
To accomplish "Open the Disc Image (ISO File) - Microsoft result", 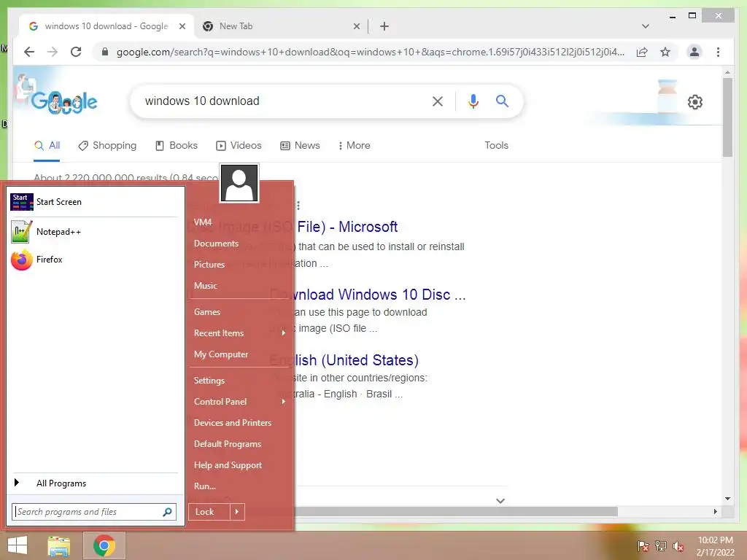I will click(347, 227).
